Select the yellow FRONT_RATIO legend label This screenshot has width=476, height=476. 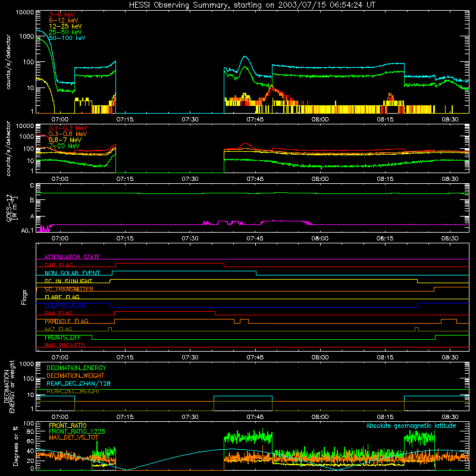pyautogui.click(x=68, y=425)
